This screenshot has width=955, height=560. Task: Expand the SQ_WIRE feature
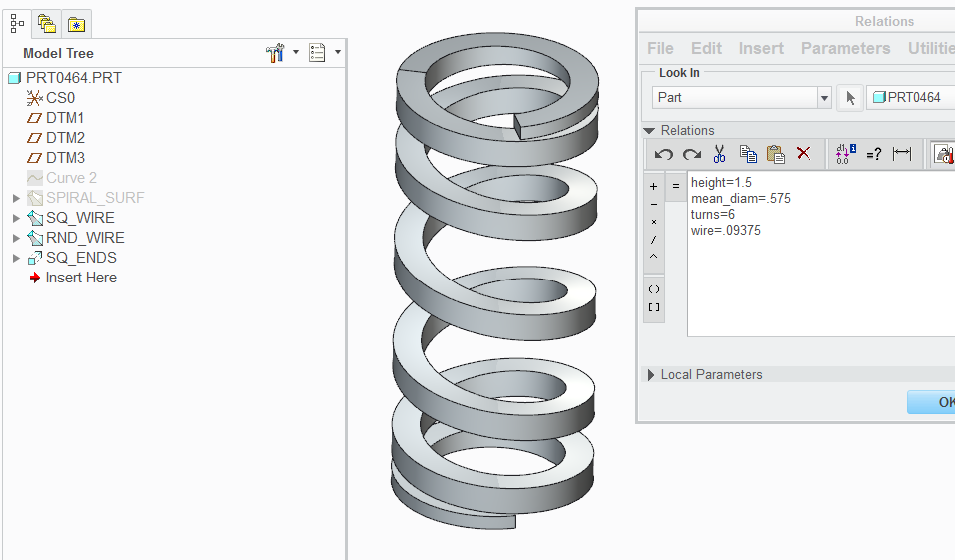(x=16, y=218)
